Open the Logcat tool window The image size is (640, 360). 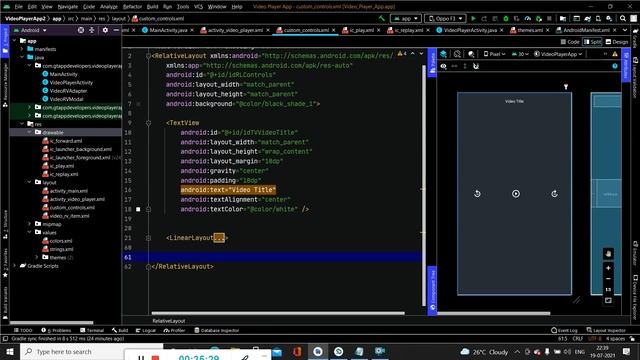146,330
